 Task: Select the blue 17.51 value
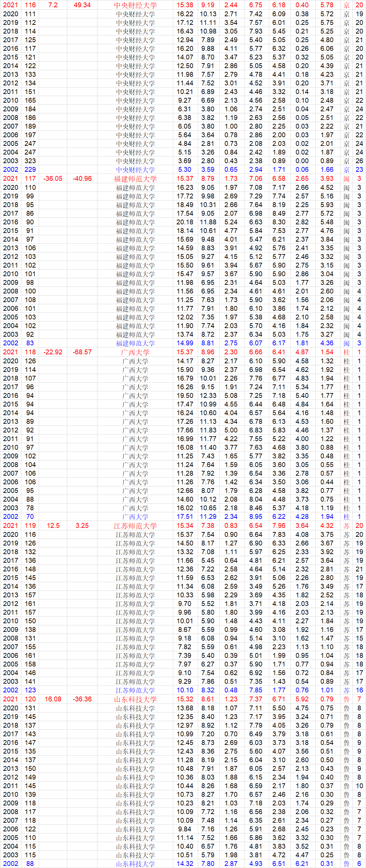pyautogui.click(x=185, y=517)
